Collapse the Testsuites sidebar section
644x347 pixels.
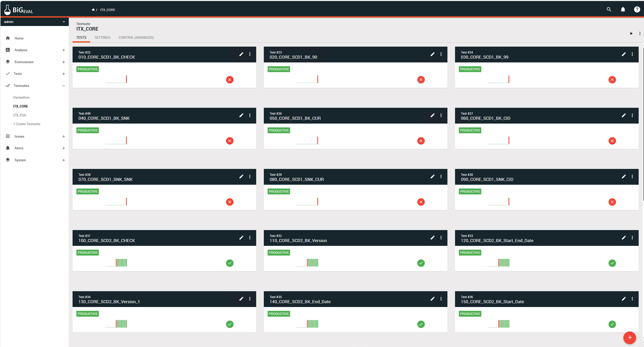(63, 86)
